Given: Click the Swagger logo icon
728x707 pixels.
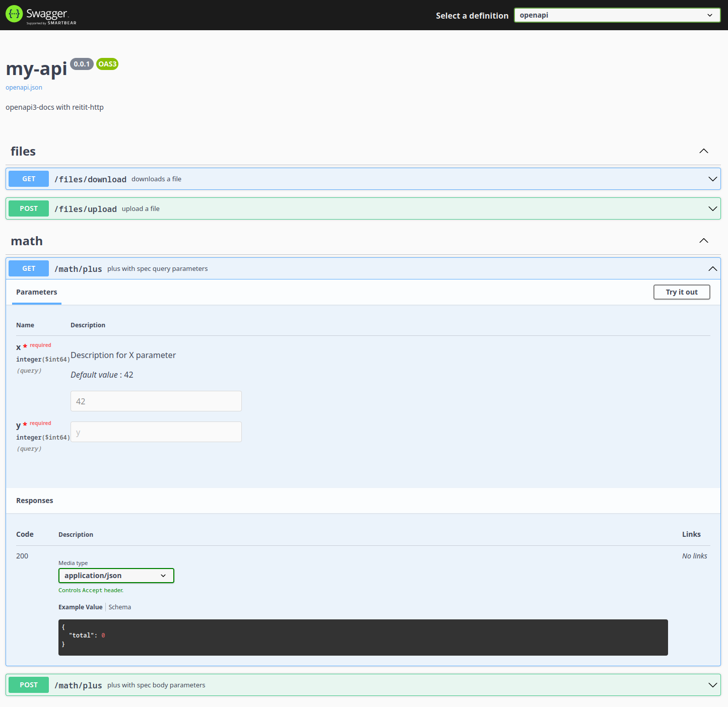Looking at the screenshot, I should point(14,15).
